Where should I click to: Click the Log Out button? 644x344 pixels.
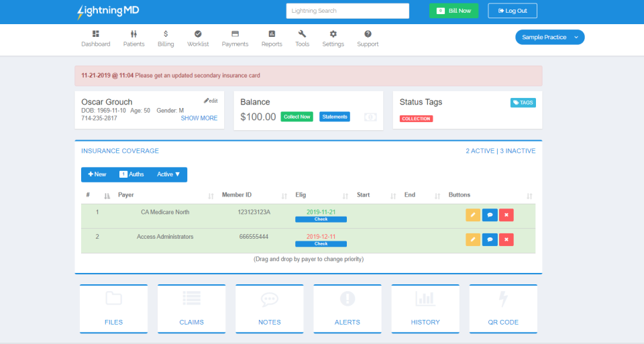pos(513,11)
